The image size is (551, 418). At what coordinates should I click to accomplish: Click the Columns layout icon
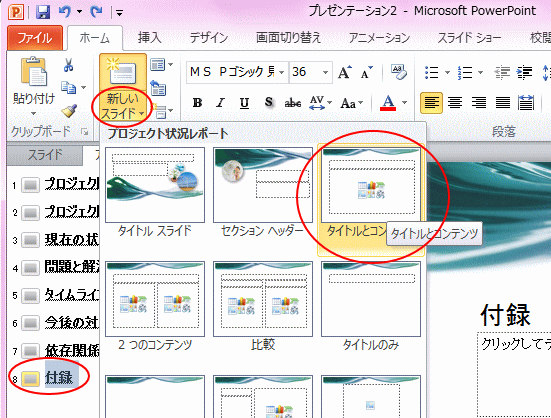pyautogui.click(x=526, y=103)
